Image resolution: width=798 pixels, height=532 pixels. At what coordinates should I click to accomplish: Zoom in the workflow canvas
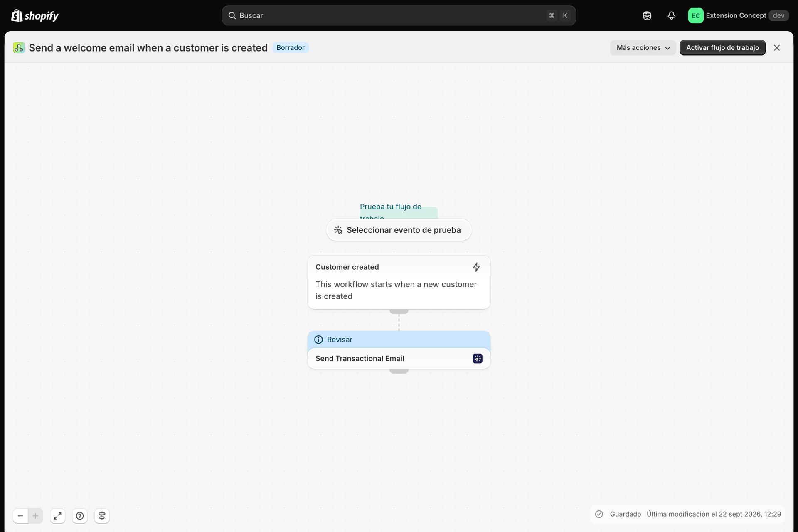[x=36, y=516]
